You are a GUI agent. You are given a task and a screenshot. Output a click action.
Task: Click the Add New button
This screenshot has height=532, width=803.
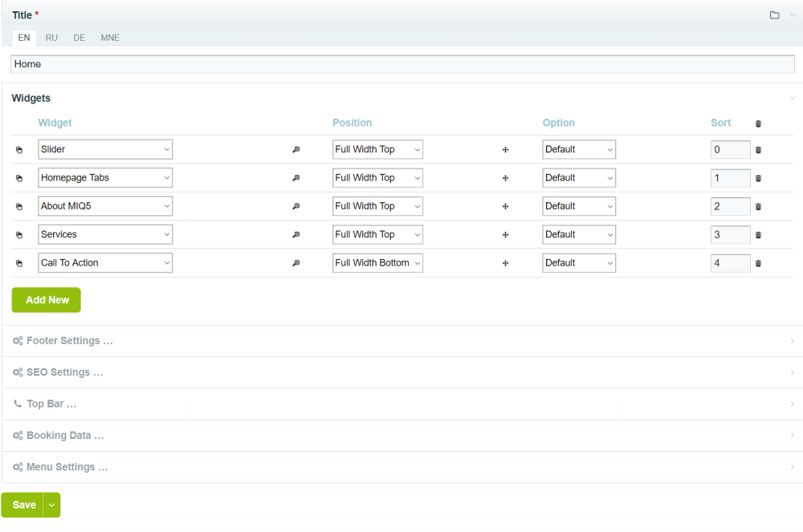[47, 300]
